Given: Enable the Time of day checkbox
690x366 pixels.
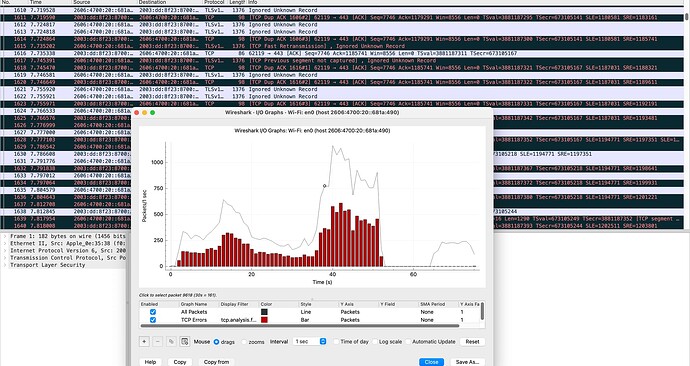Looking at the screenshot, I should pos(336,341).
